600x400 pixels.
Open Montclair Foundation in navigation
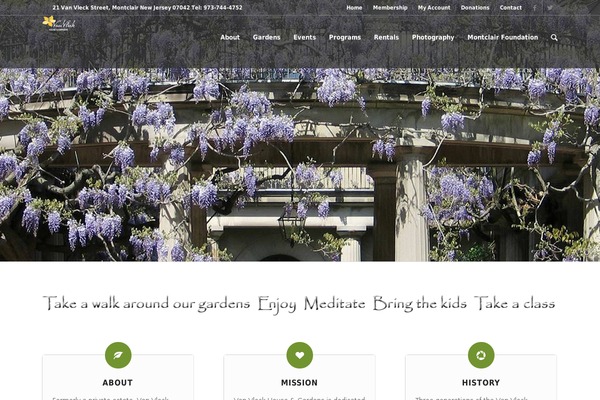(x=502, y=37)
